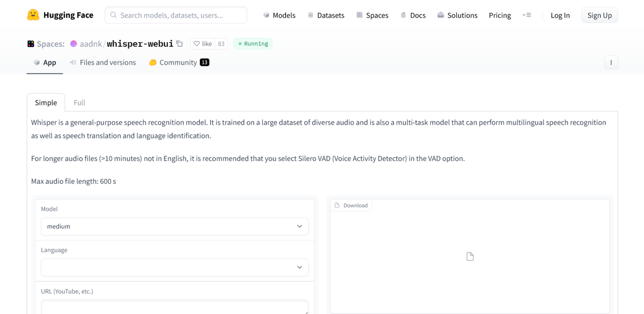Click the Datasets navigation icon
This screenshot has width=644, height=314.
click(x=310, y=15)
